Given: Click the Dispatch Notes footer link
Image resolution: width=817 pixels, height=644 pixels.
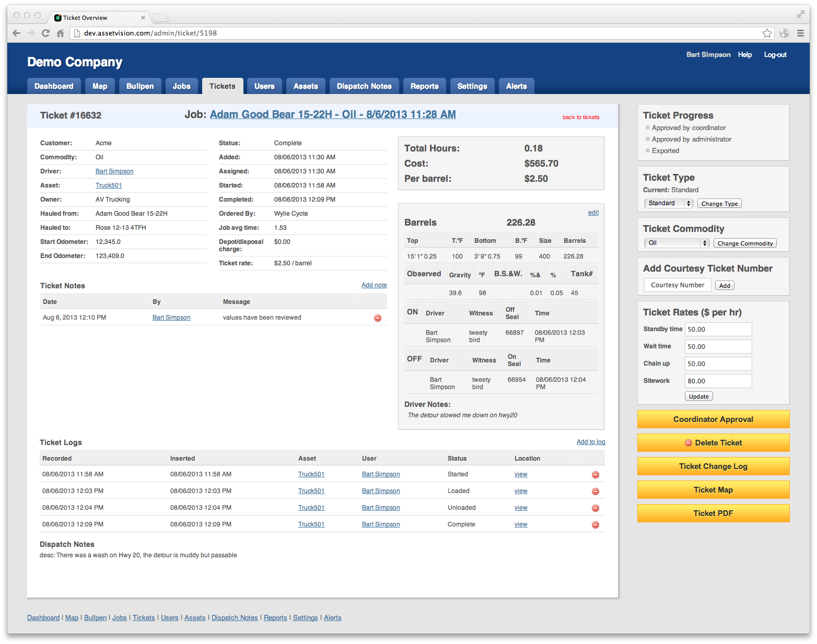Looking at the screenshot, I should point(235,618).
